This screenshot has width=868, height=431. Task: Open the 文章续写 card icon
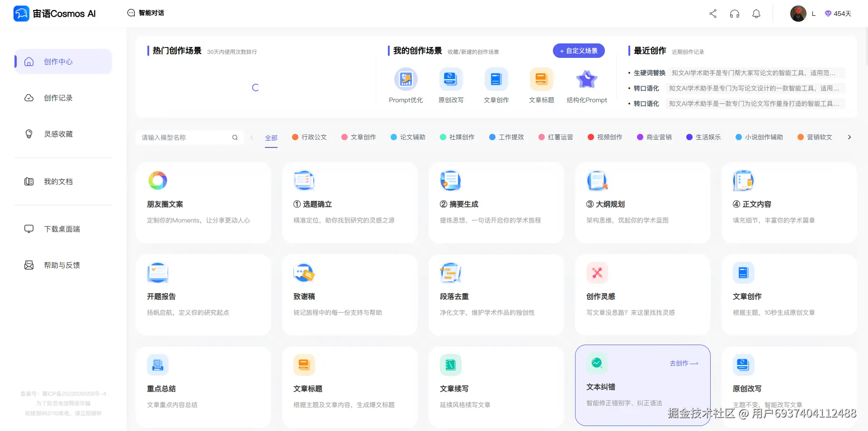tap(451, 365)
